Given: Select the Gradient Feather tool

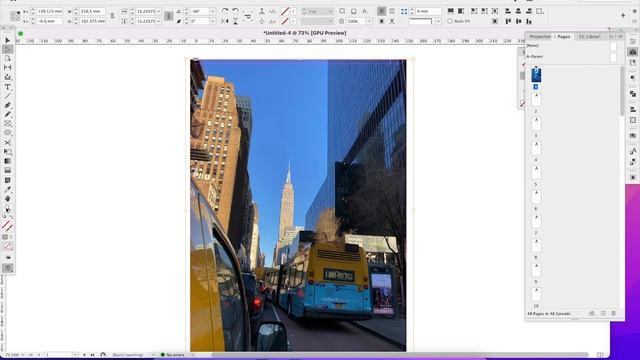Looking at the screenshot, I should point(7,170).
